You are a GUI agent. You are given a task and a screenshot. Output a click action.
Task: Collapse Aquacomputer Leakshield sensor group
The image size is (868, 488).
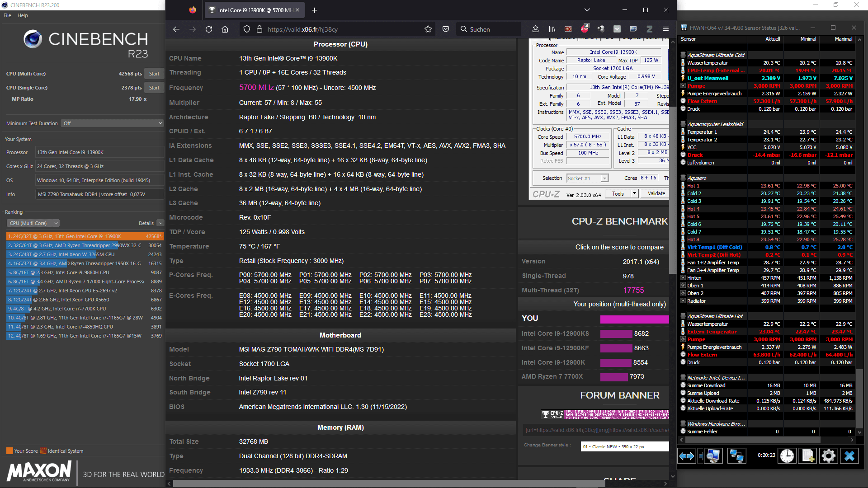683,124
